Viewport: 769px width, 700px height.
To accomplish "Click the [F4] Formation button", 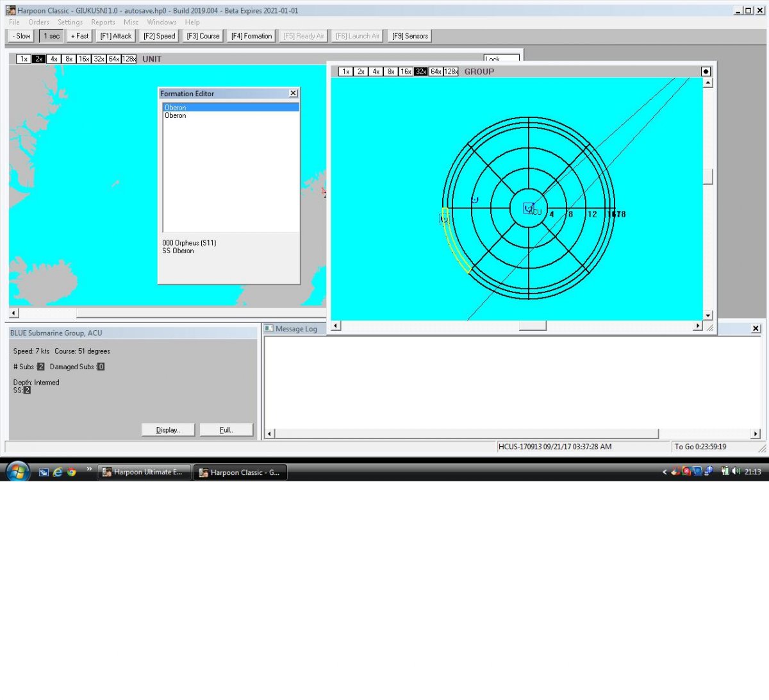I will (251, 36).
